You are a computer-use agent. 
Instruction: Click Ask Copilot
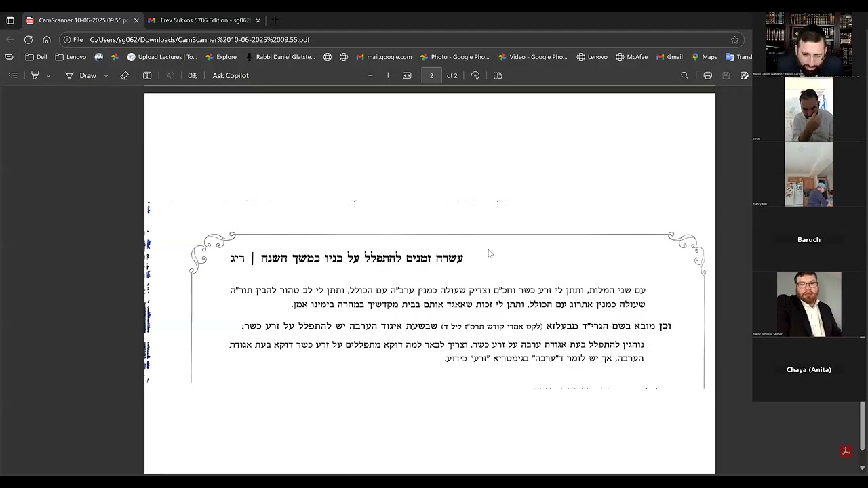(231, 75)
